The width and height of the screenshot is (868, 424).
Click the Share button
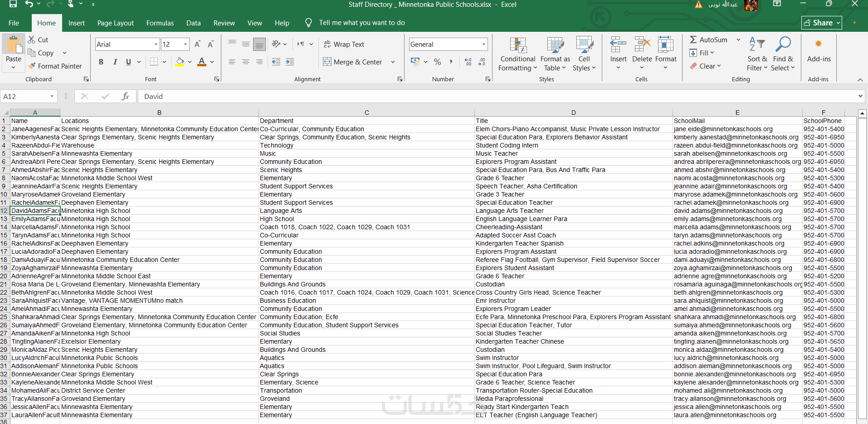click(x=821, y=23)
